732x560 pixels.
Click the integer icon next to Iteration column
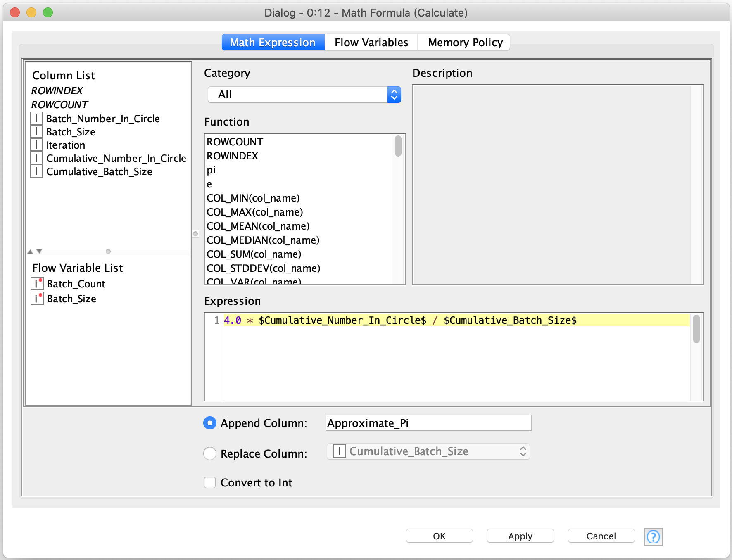(x=36, y=145)
